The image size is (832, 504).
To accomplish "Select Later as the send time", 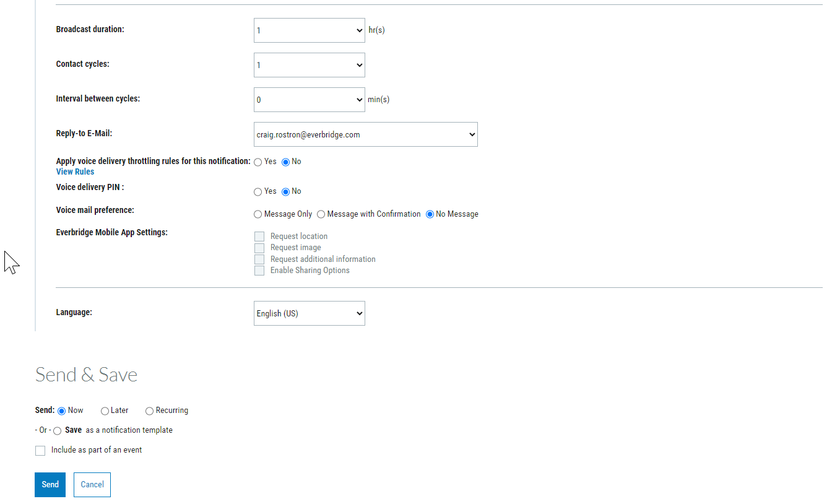I will click(x=105, y=411).
